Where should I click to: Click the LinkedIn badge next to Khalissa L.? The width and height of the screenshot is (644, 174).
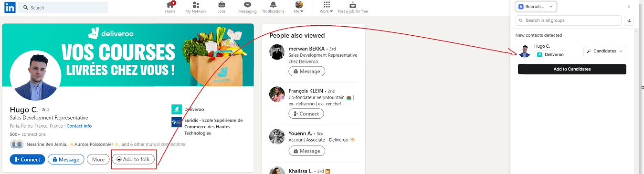327,171
